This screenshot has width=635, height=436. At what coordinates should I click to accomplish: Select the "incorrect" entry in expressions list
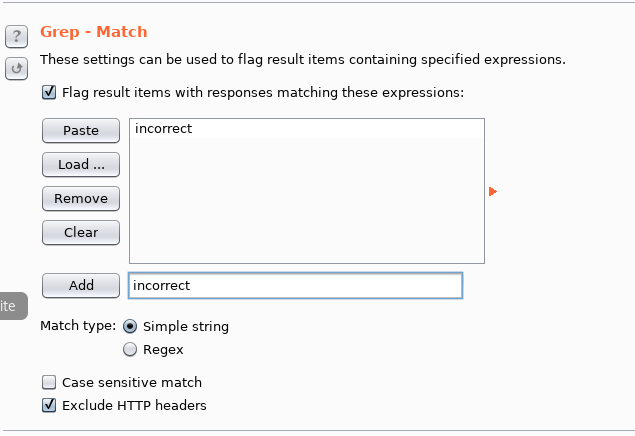point(162,129)
